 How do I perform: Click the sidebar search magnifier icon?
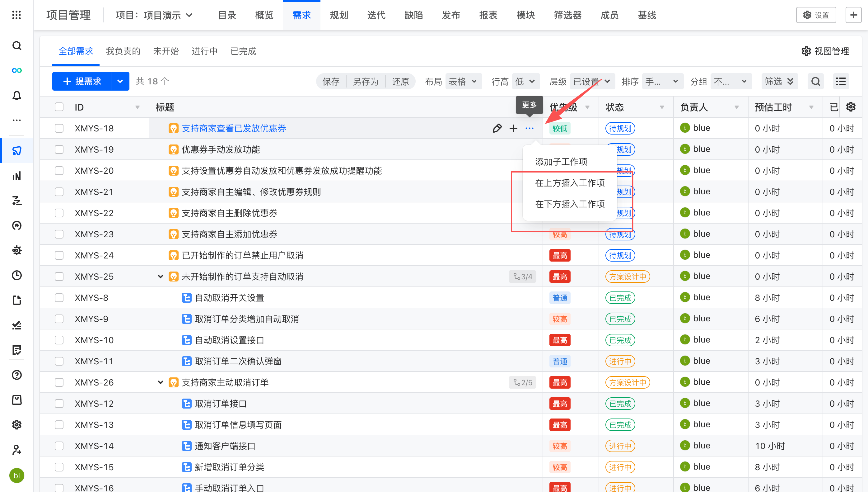tap(16, 45)
